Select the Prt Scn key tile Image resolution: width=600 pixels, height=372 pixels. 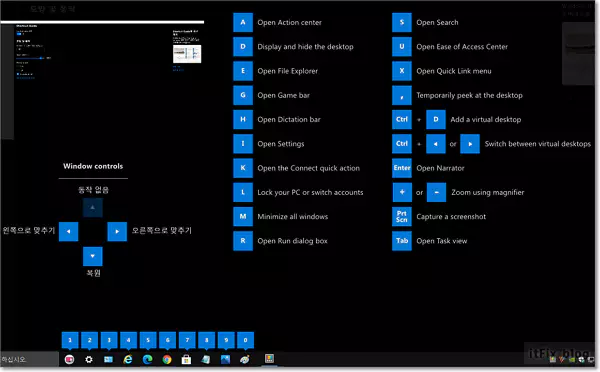click(402, 216)
